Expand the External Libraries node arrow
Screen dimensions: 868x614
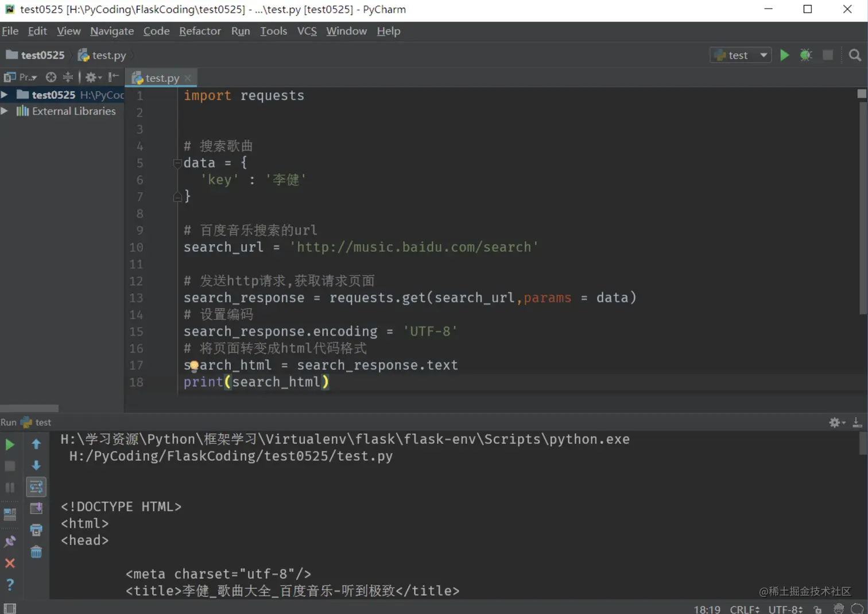click(5, 111)
